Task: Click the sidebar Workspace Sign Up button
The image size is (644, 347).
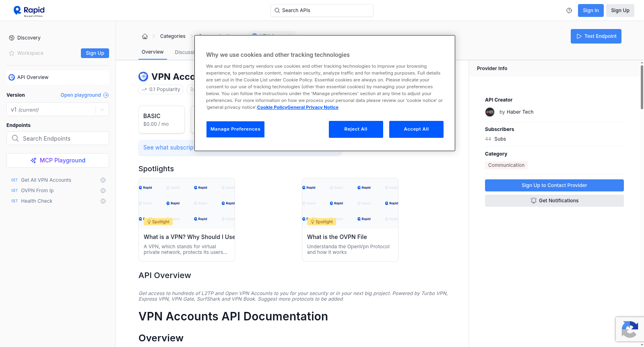Action: (95, 53)
